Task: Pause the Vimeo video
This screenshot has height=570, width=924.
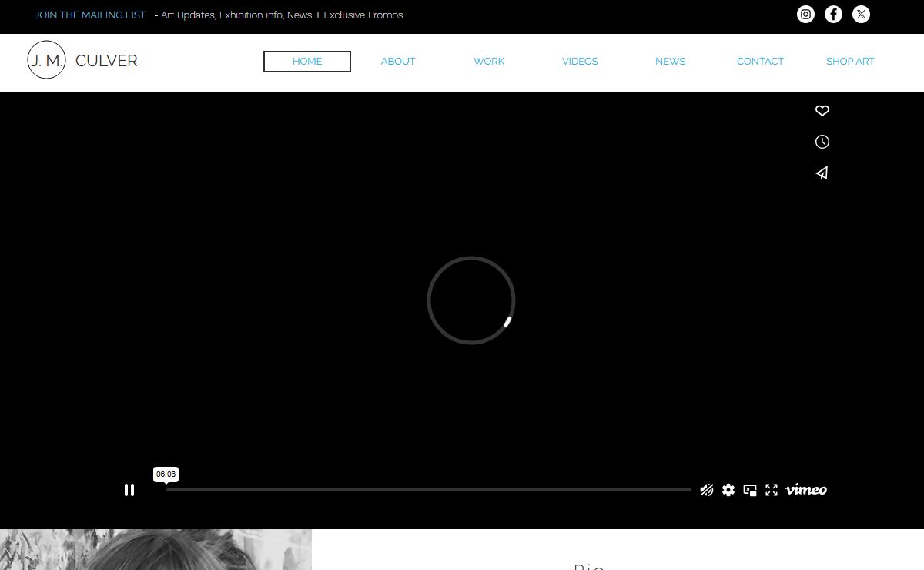Action: [129, 490]
